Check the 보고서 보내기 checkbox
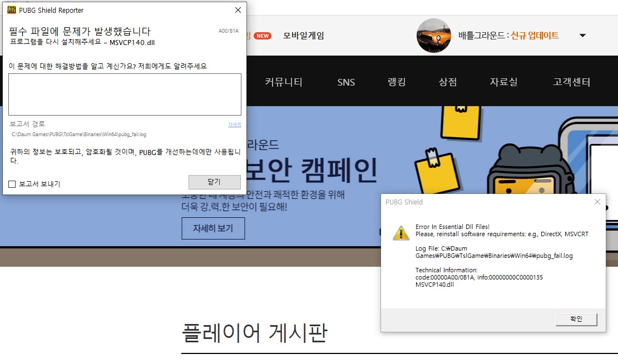The width and height of the screenshot is (618, 364). pos(12,184)
